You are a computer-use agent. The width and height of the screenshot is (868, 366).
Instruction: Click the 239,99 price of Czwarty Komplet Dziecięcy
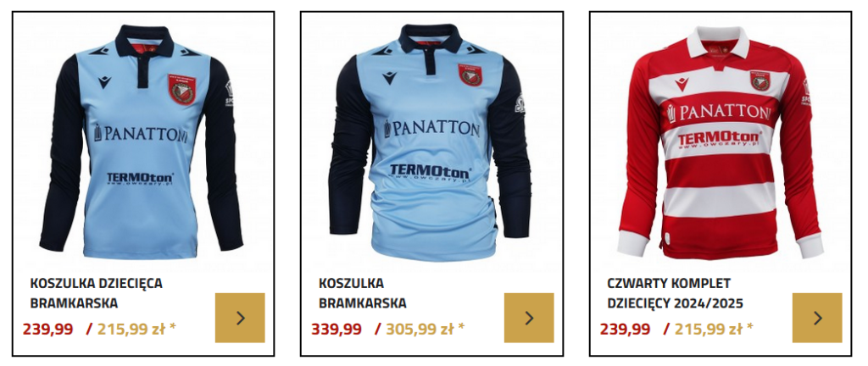[x=625, y=329]
